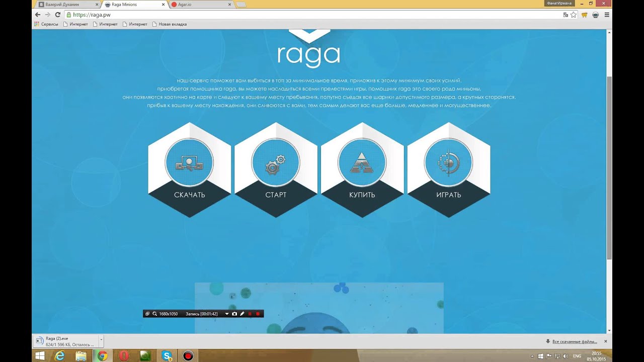The width and height of the screenshot is (644, 362).
Task: Open the yellow shopping cart extension
Action: click(585, 15)
